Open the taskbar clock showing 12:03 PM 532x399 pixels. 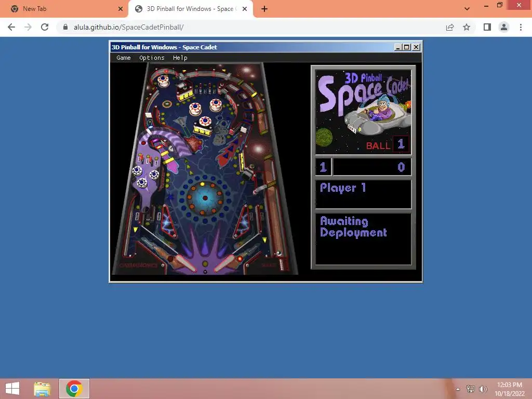pos(509,389)
